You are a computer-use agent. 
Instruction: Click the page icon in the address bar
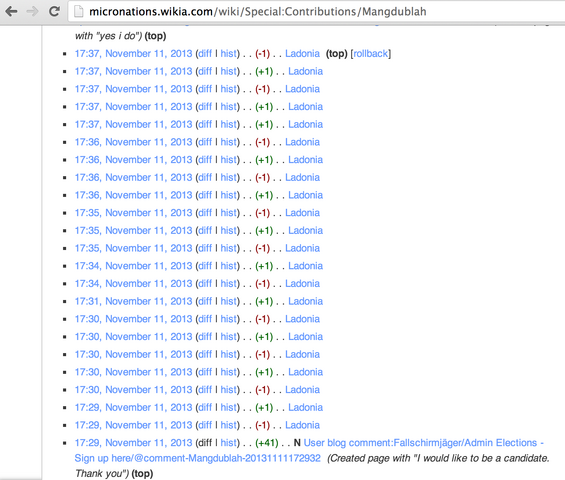79,12
